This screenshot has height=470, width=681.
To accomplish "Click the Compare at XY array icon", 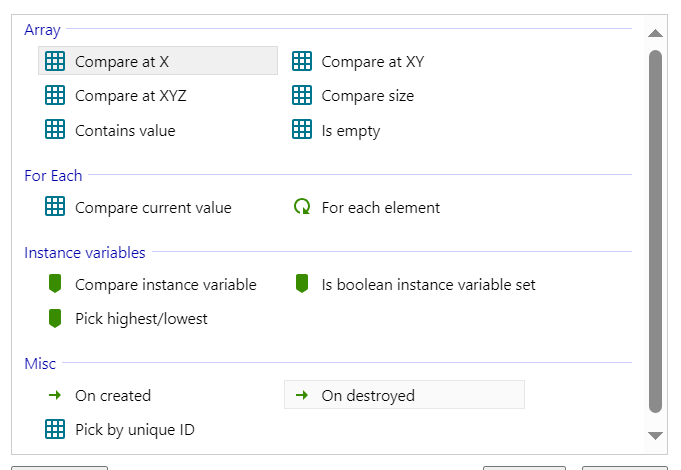I will click(x=302, y=61).
